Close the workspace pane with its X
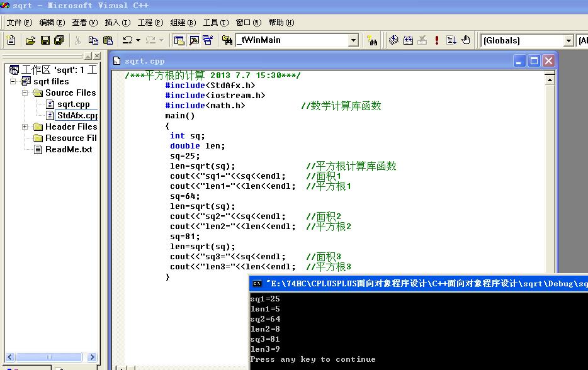The height and width of the screenshot is (370, 588). point(97,56)
